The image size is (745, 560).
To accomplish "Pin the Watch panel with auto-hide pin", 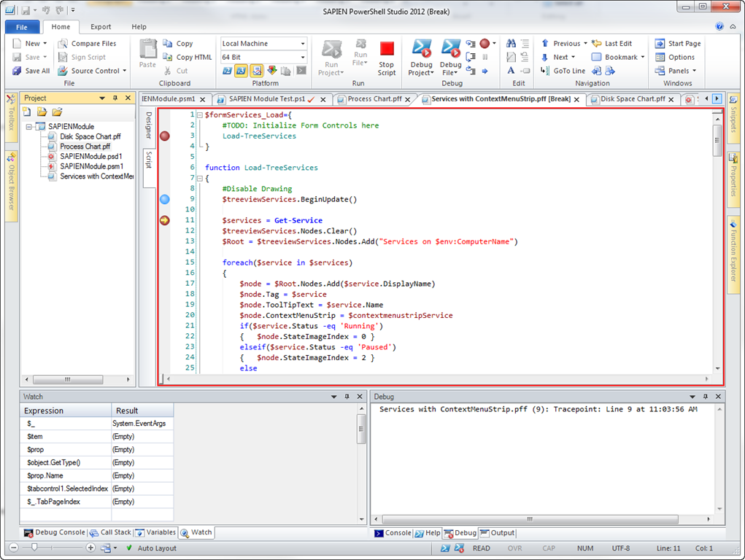I will [x=347, y=397].
